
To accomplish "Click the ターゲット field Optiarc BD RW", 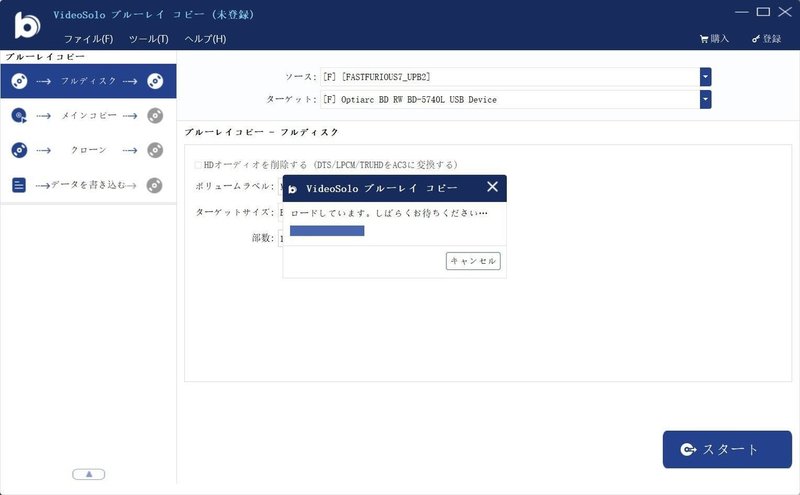I will 510,100.
